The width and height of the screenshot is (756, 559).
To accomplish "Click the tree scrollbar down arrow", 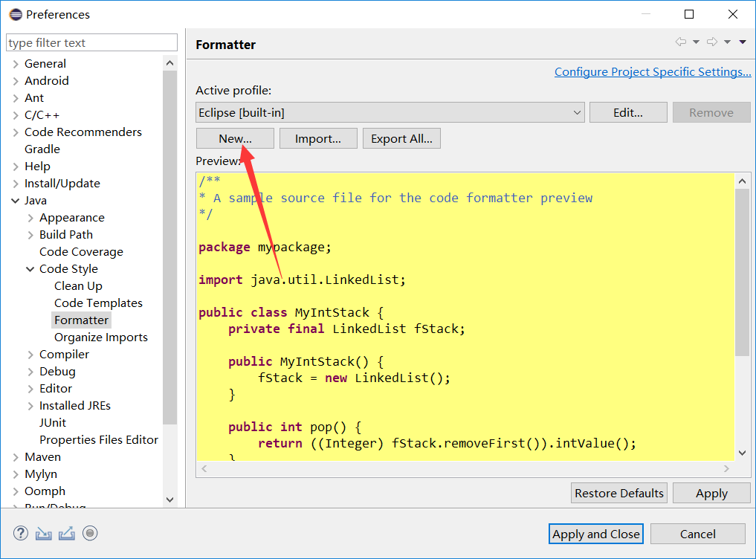I will [x=169, y=500].
